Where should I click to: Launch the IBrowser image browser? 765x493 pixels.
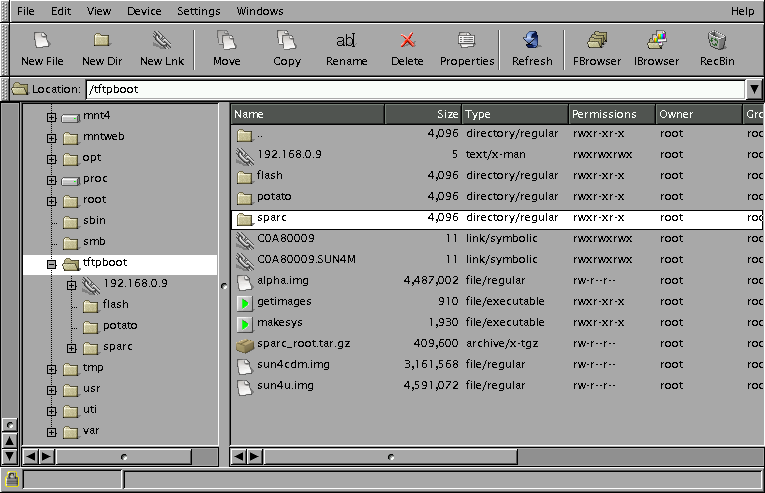[x=656, y=48]
